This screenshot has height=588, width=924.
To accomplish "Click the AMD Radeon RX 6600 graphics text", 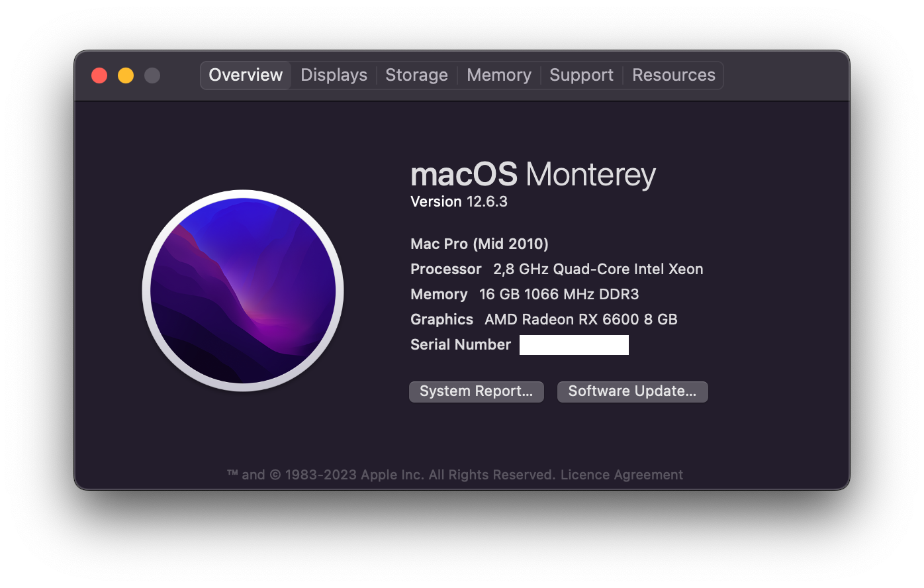I will [581, 319].
